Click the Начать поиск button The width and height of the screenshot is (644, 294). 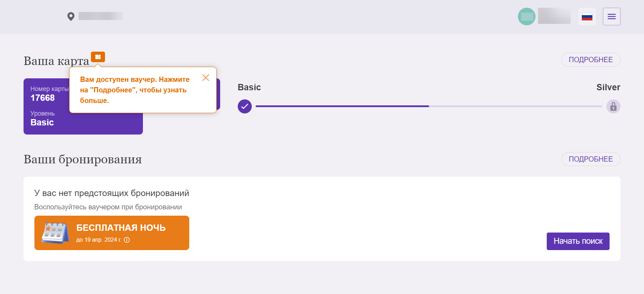click(578, 241)
